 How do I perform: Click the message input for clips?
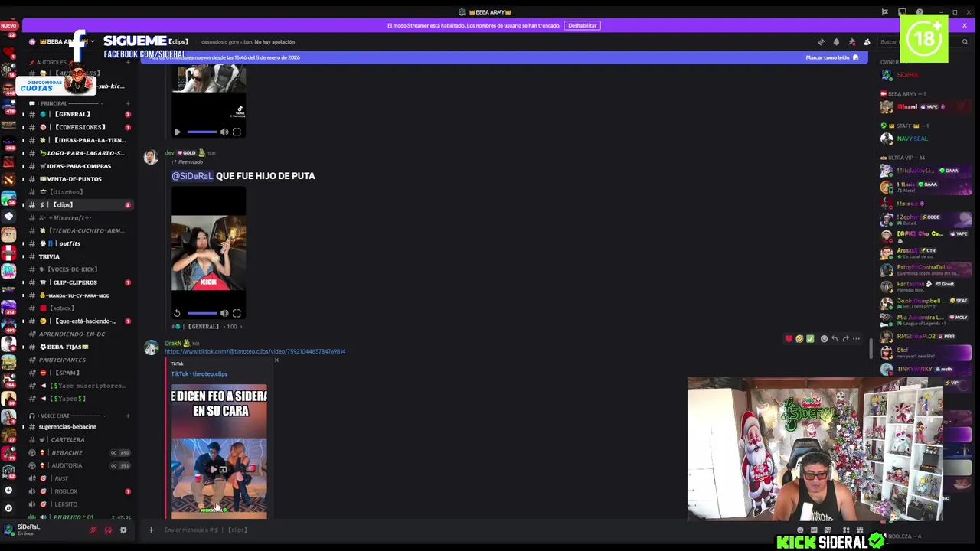click(475, 530)
